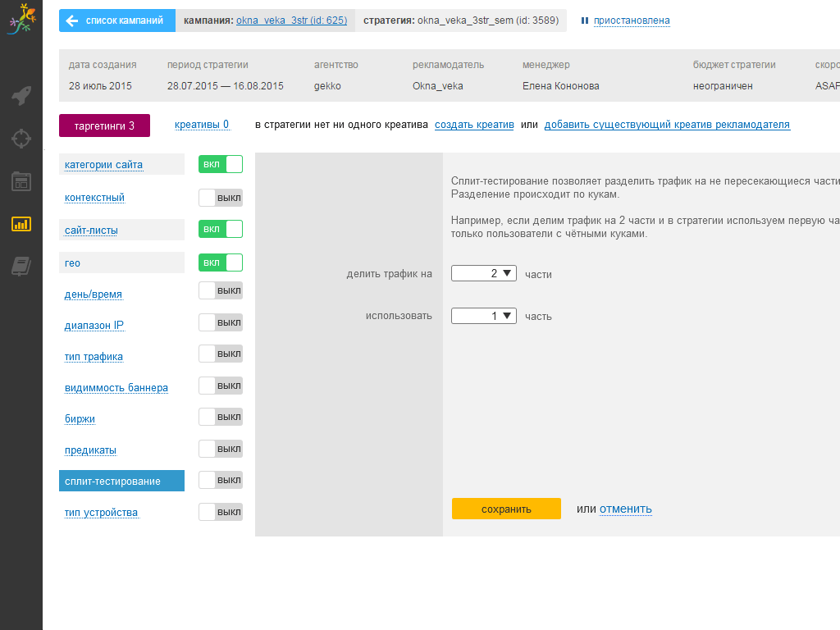Switch off the гео targeting toggle

pyautogui.click(x=221, y=262)
